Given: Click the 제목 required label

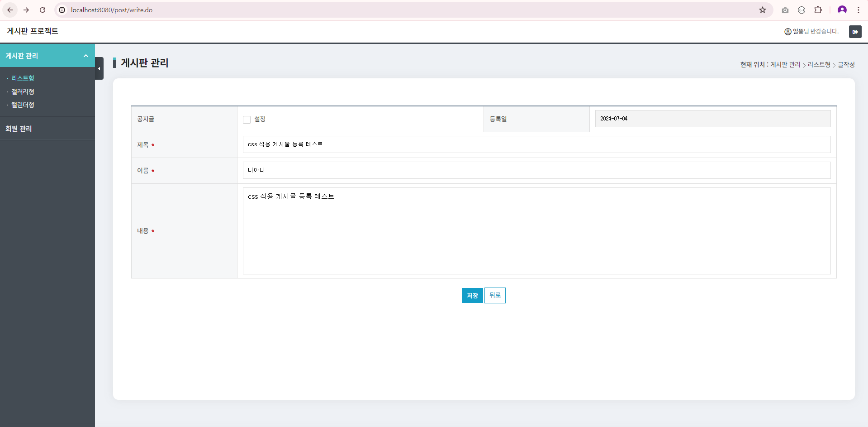Looking at the screenshot, I should (x=146, y=145).
